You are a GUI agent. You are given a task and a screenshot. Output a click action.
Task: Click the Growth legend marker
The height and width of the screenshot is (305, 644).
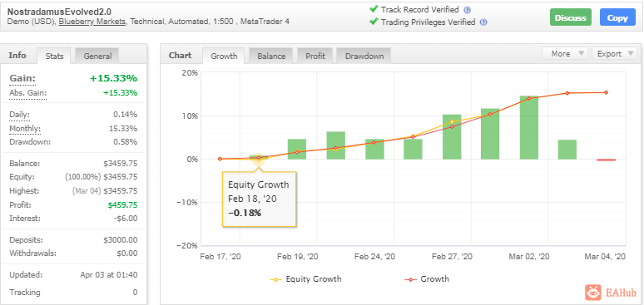coord(410,279)
